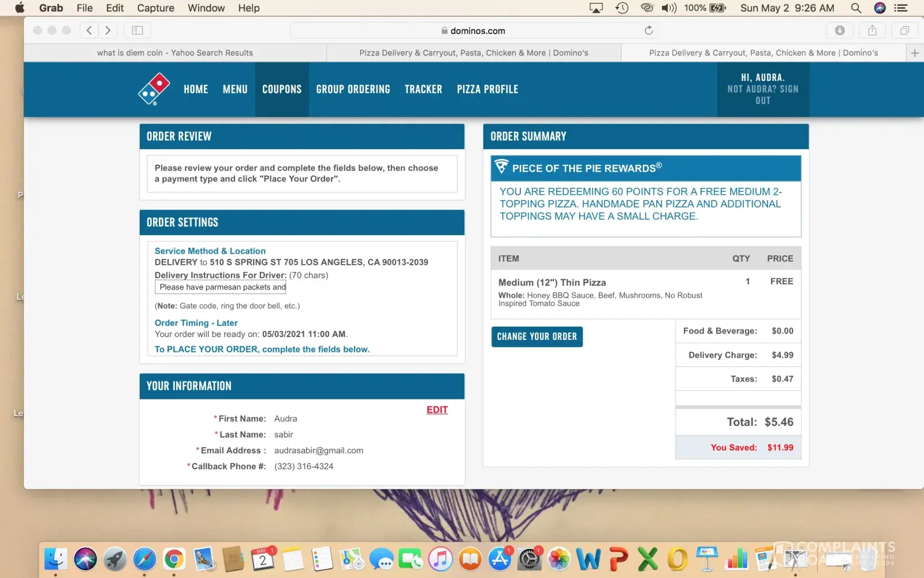Viewport: 924px width, 578px height.
Task: Switch to the rightmost Domino's tab
Action: tap(763, 53)
